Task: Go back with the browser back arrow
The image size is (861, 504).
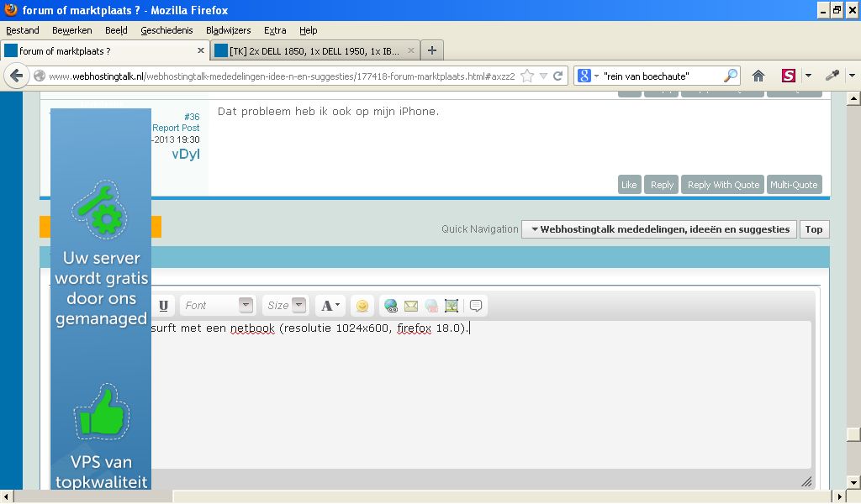Action: (x=17, y=76)
